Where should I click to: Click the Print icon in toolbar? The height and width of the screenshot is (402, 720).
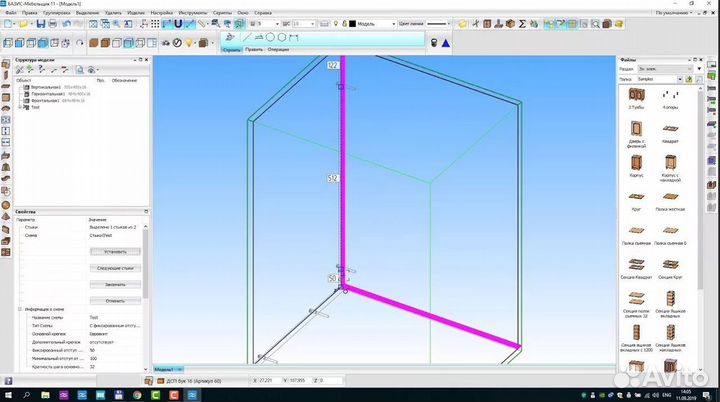click(x=51, y=22)
